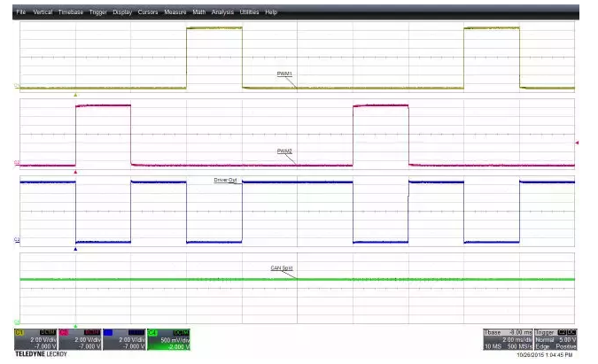Screen dimensions: 598x364
Task: Click the C3 ground level indicator
Action: point(17,239)
